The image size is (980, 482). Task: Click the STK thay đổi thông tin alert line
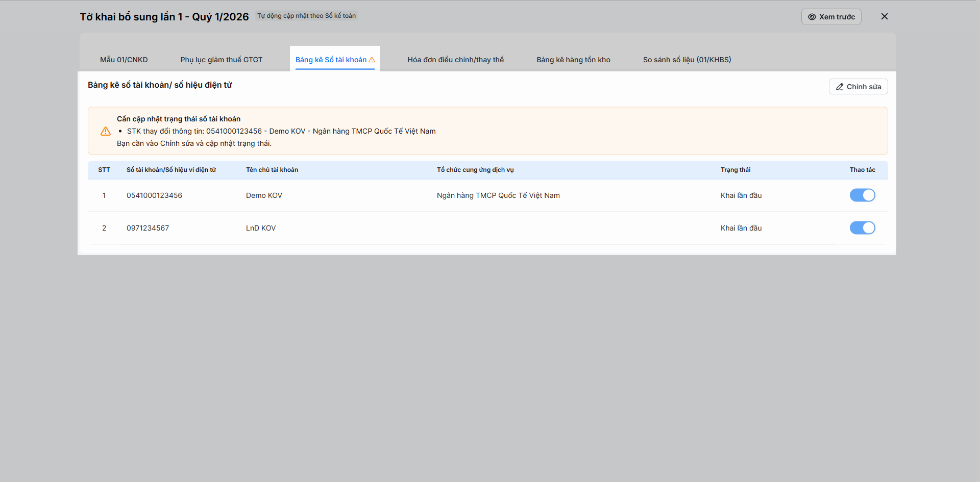[x=281, y=131]
